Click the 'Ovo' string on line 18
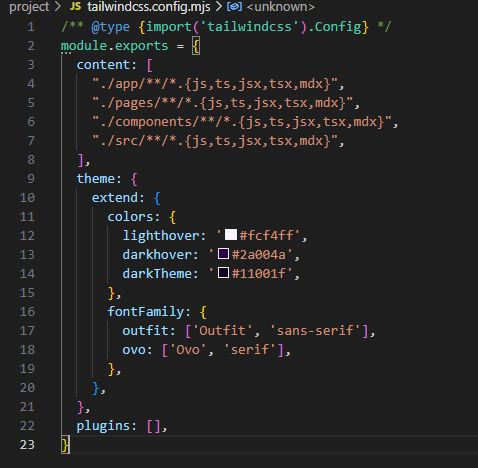 click(x=188, y=350)
